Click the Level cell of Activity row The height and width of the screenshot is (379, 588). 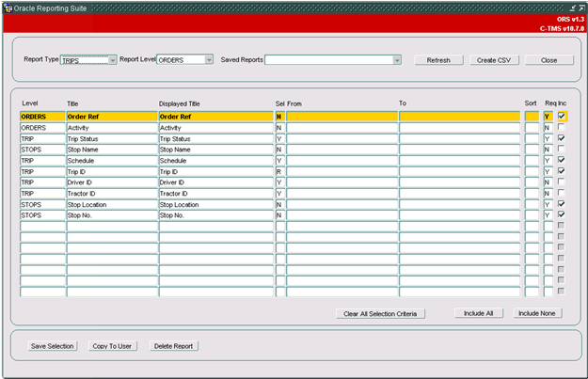[x=42, y=128]
